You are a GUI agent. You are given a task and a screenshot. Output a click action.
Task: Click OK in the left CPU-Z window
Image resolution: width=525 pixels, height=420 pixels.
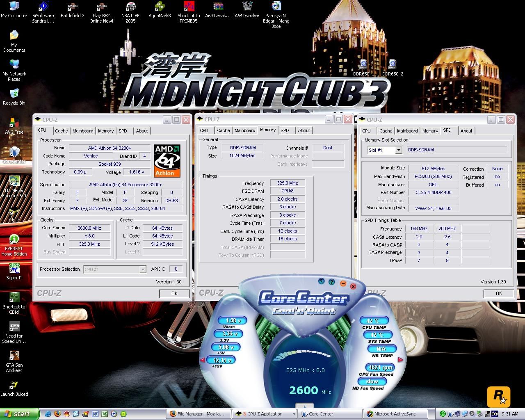[174, 294]
